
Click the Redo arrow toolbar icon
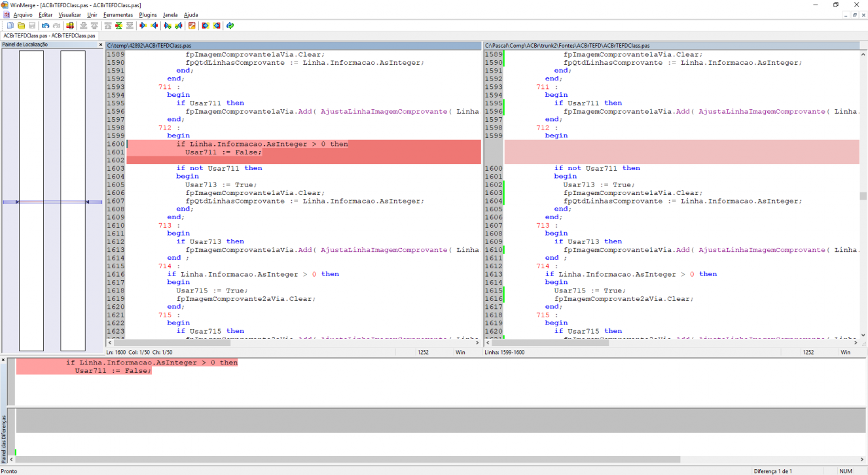pyautogui.click(x=56, y=26)
